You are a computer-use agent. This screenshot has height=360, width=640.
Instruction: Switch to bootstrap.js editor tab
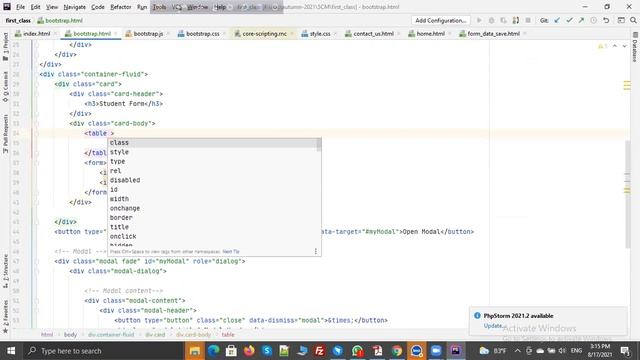coord(148,34)
